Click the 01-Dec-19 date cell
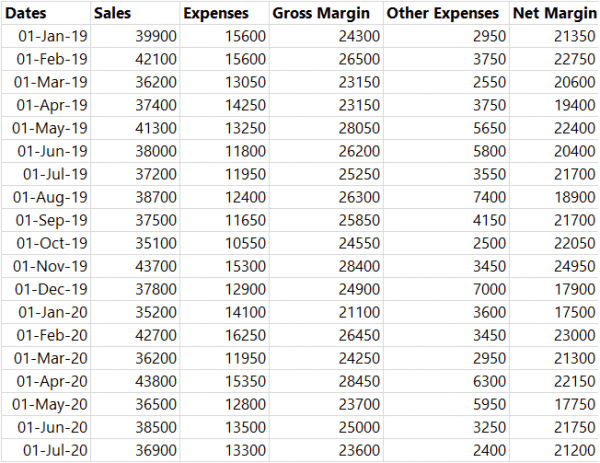Screen dimensions: 600x463 tap(46, 289)
